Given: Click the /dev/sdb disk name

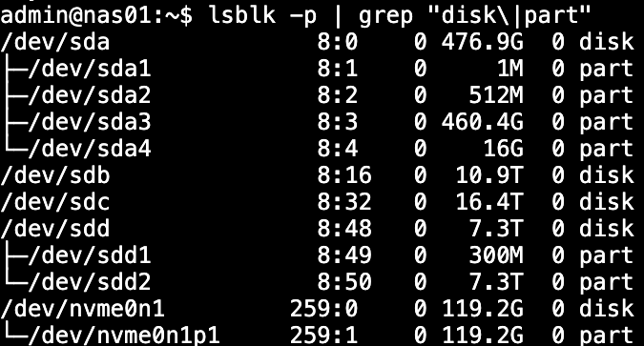Looking at the screenshot, I should (55, 175).
